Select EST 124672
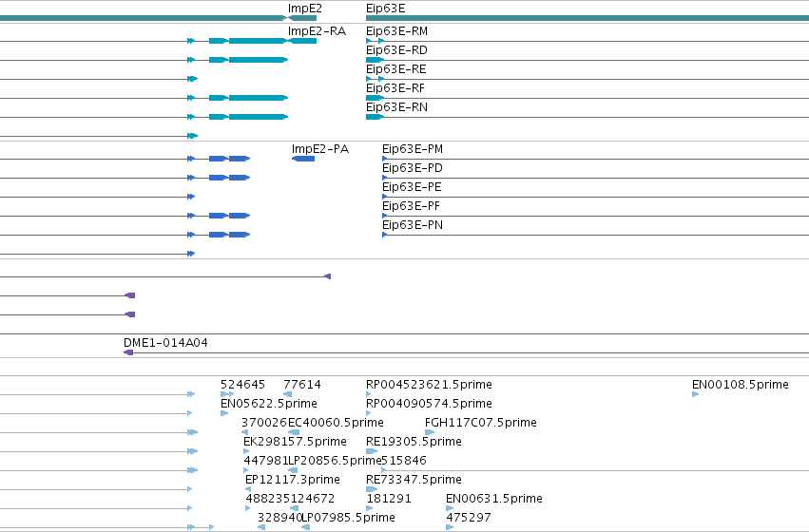This screenshot has width=809, height=532. pyautogui.click(x=312, y=500)
